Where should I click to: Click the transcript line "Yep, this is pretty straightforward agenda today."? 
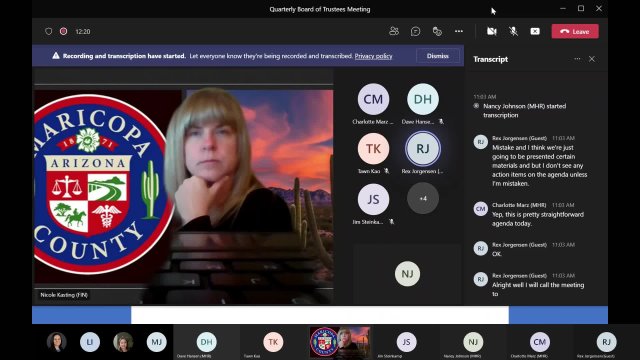click(x=538, y=219)
